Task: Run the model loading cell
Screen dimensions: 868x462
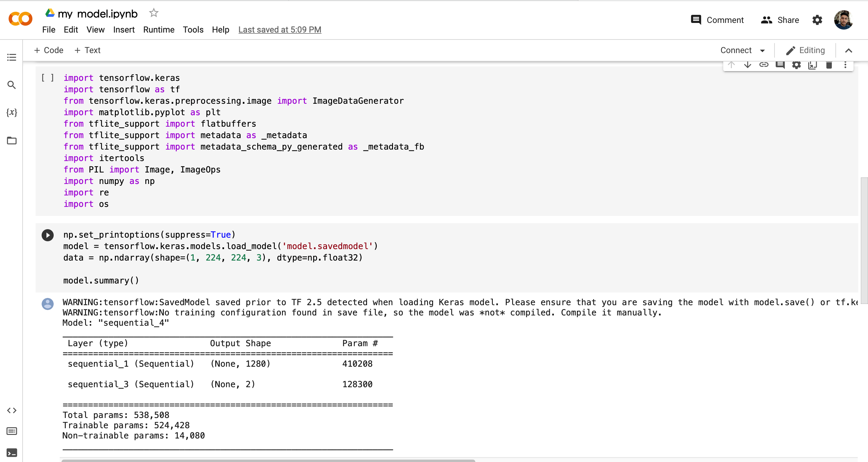Action: tap(48, 235)
